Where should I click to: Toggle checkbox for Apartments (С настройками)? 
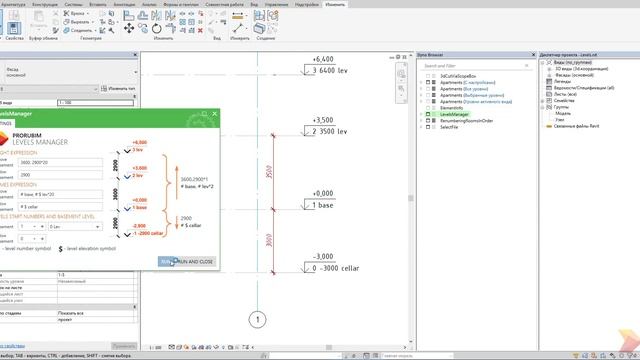[x=428, y=82]
